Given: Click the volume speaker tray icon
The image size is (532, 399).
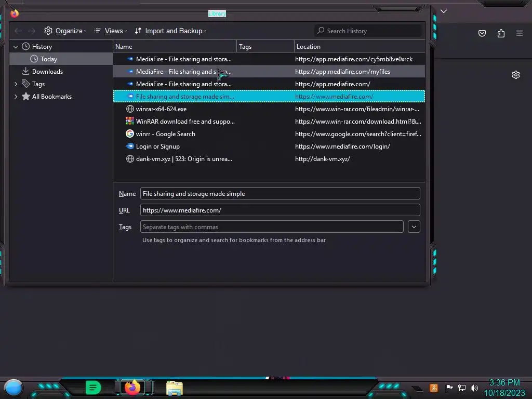Looking at the screenshot, I should (474, 388).
